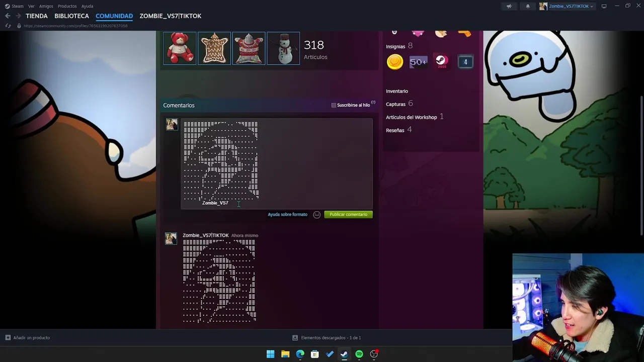Click Añadir un producto
The image size is (644, 362).
coord(31,338)
